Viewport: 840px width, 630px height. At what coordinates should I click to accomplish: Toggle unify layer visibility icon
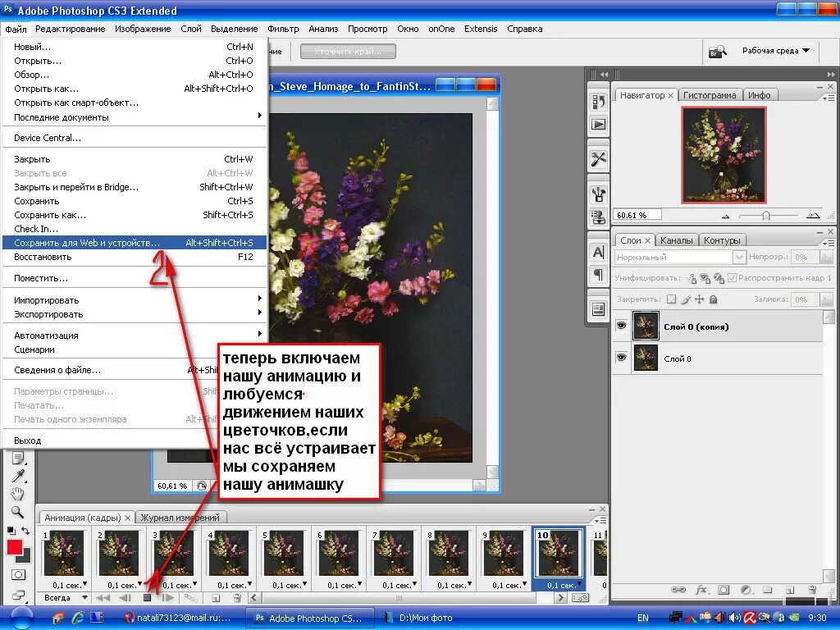coord(705,278)
